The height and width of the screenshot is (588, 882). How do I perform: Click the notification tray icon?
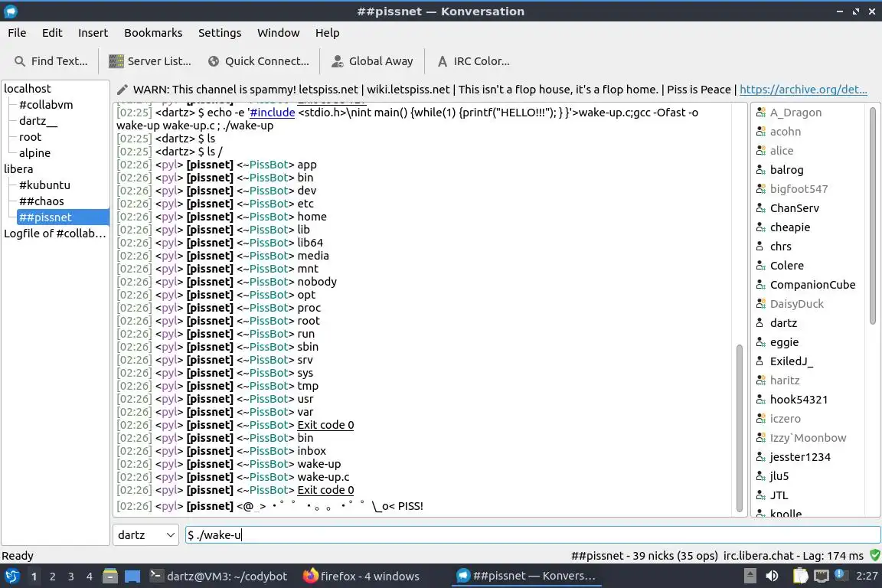coord(840,574)
